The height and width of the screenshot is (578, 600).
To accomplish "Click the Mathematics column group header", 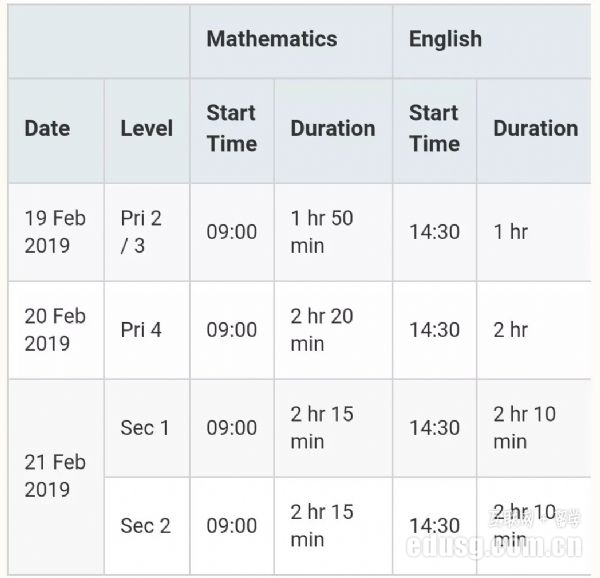I will click(x=271, y=40).
